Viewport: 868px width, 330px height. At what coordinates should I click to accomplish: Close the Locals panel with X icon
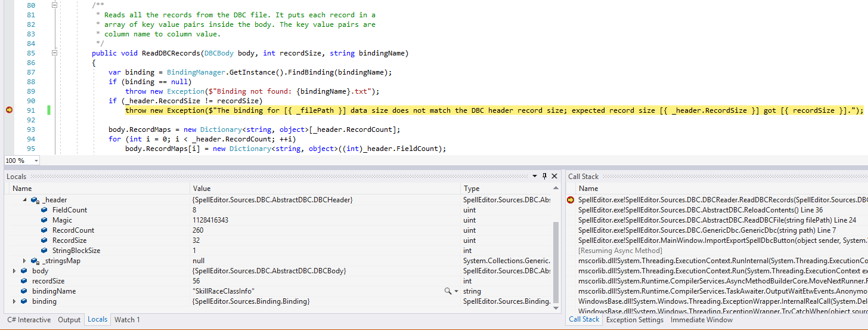click(555, 177)
